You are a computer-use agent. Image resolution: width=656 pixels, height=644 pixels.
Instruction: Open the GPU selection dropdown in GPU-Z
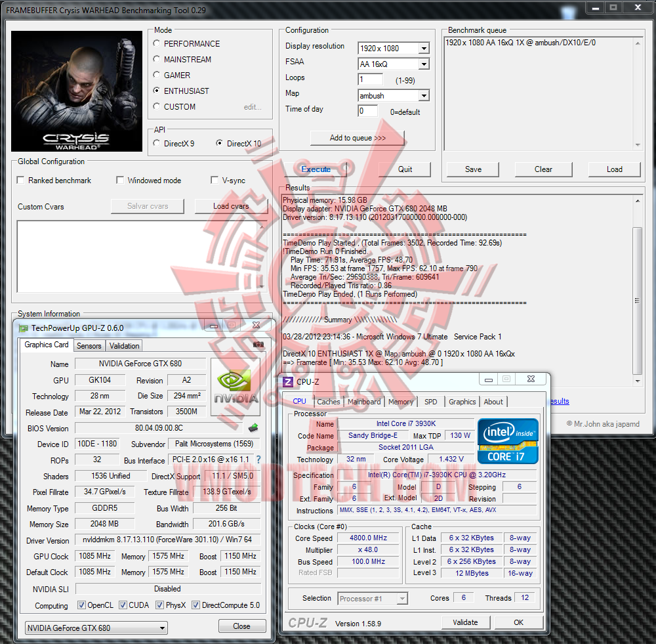point(96,628)
